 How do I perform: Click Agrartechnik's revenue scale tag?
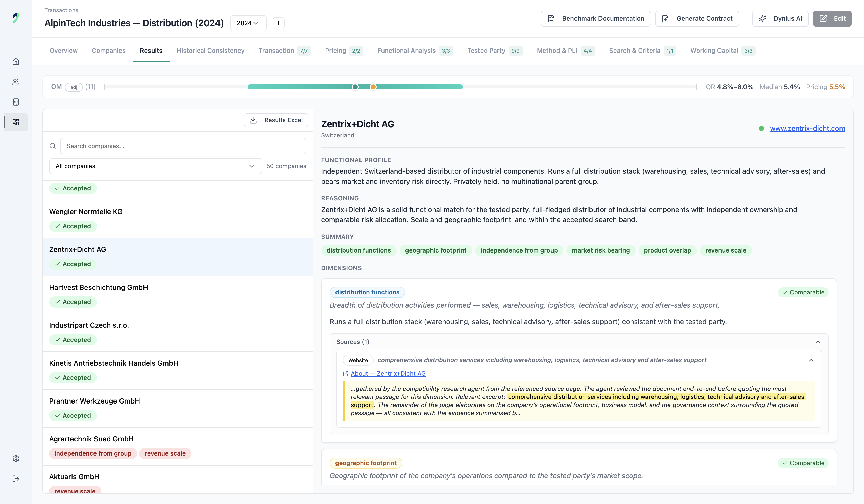click(165, 454)
